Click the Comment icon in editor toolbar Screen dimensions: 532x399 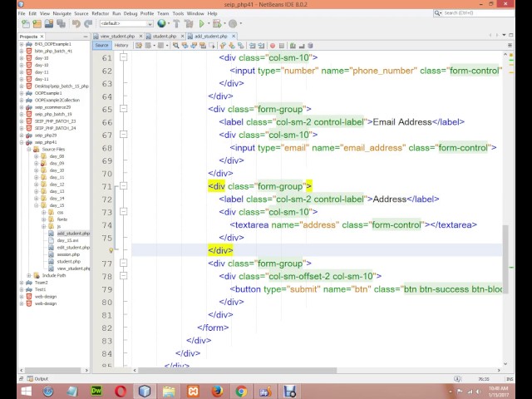pyautogui.click(x=293, y=46)
